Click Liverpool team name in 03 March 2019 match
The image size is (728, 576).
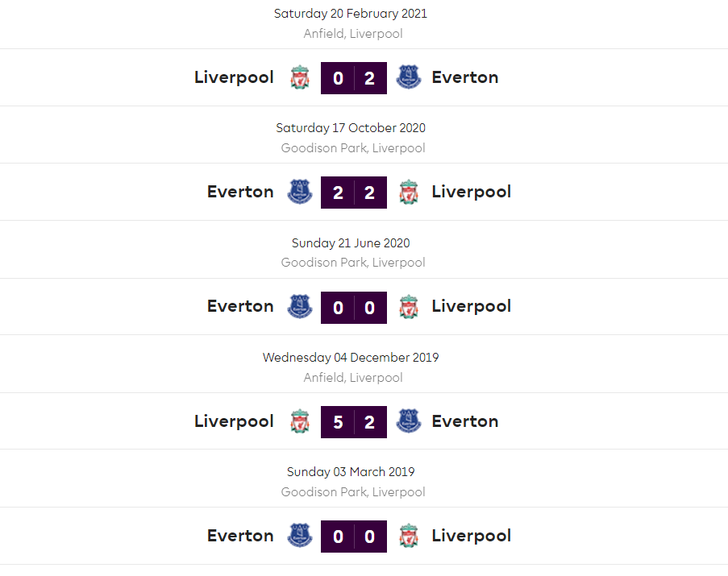(x=472, y=536)
